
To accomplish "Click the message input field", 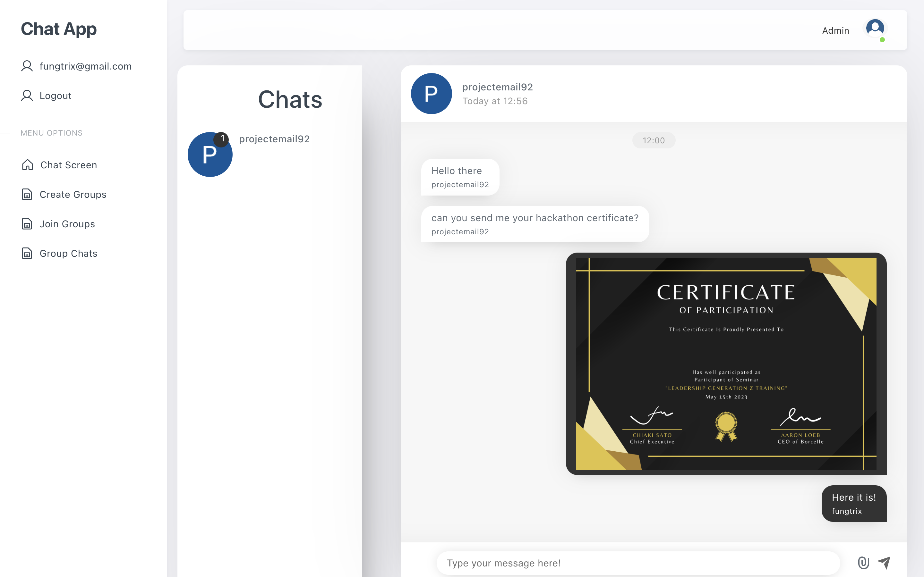I will click(637, 563).
